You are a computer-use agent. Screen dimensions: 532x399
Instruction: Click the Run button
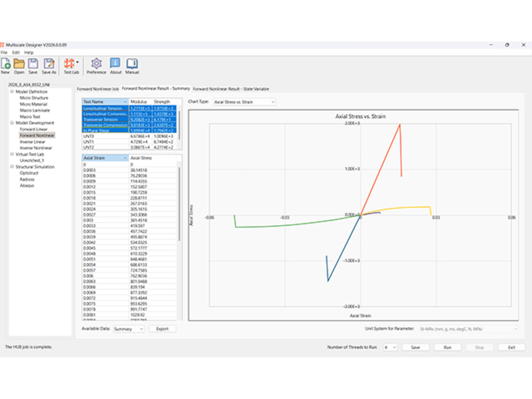point(447,347)
